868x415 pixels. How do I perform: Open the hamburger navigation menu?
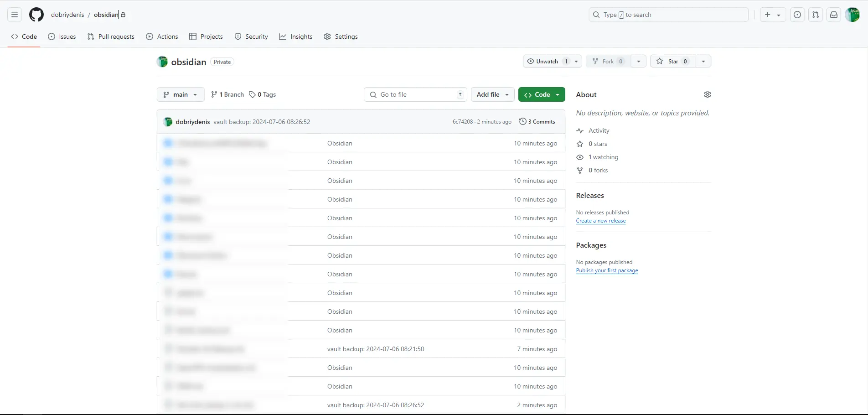pos(15,15)
